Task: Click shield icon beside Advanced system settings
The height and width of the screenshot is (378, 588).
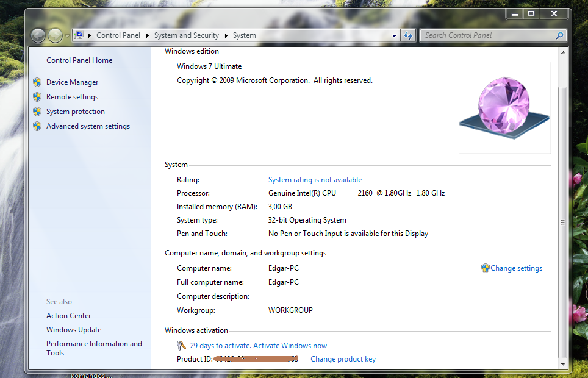Action: 37,126
